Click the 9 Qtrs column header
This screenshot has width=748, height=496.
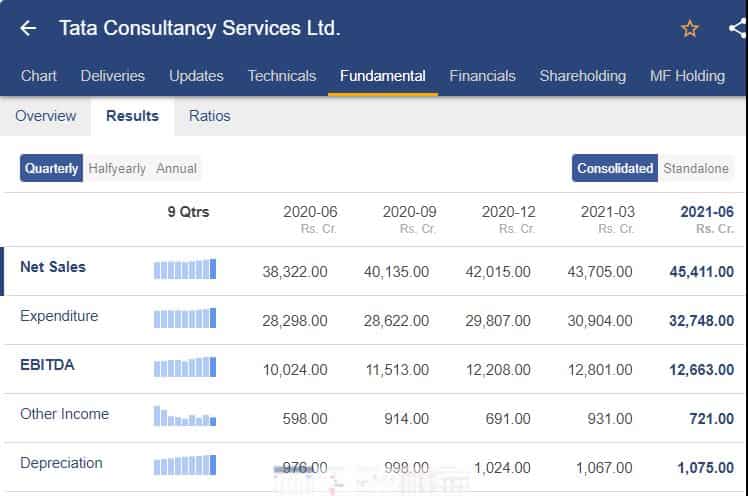(x=188, y=212)
